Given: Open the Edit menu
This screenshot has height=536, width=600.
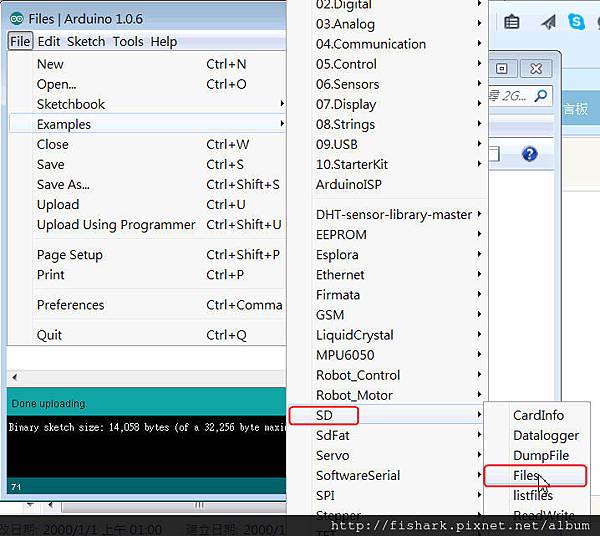Looking at the screenshot, I should [49, 41].
